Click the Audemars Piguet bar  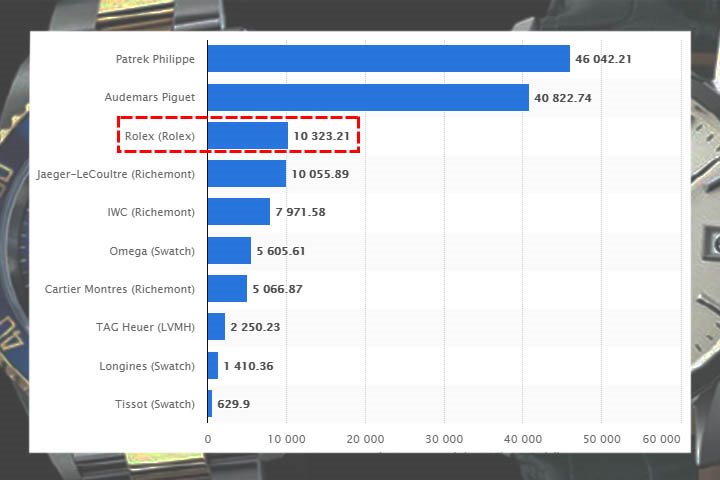(368, 97)
